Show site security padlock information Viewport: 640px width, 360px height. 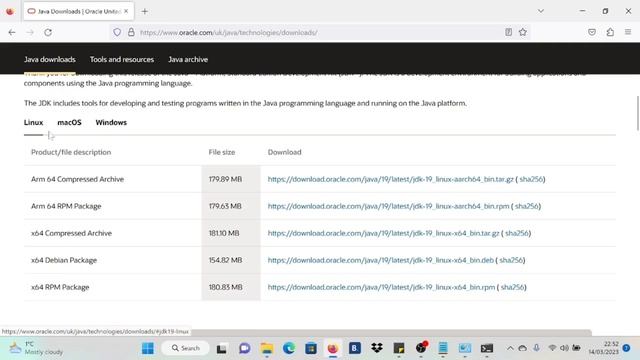pyautogui.click(x=131, y=32)
